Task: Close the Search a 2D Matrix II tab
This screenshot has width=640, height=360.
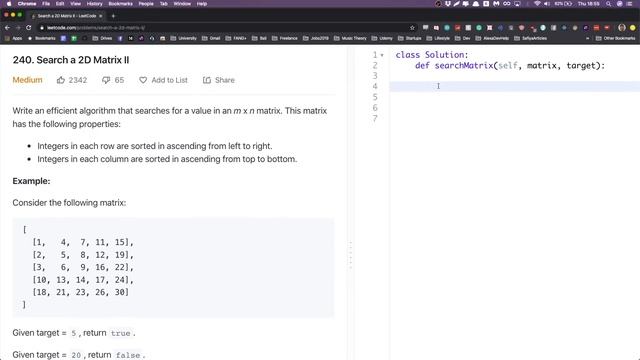Action: click(x=101, y=16)
